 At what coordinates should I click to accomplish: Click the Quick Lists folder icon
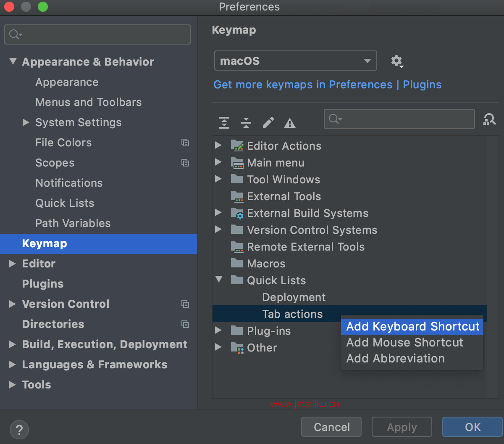(x=237, y=280)
